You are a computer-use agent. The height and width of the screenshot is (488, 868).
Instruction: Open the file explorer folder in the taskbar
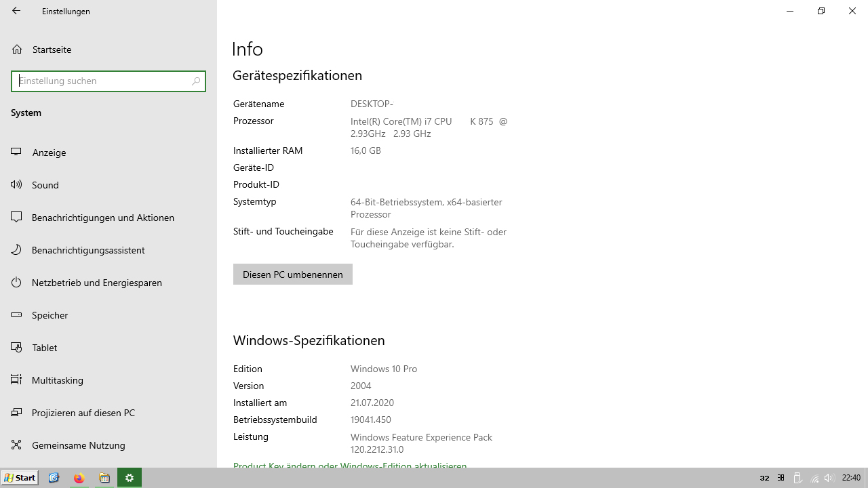coord(104,478)
